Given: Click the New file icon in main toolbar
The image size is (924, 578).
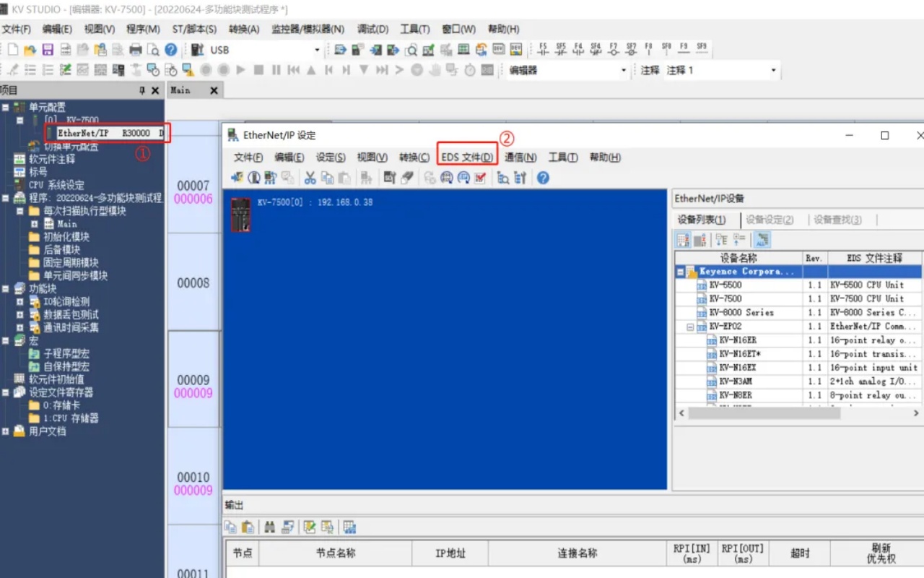Looking at the screenshot, I should [13, 50].
